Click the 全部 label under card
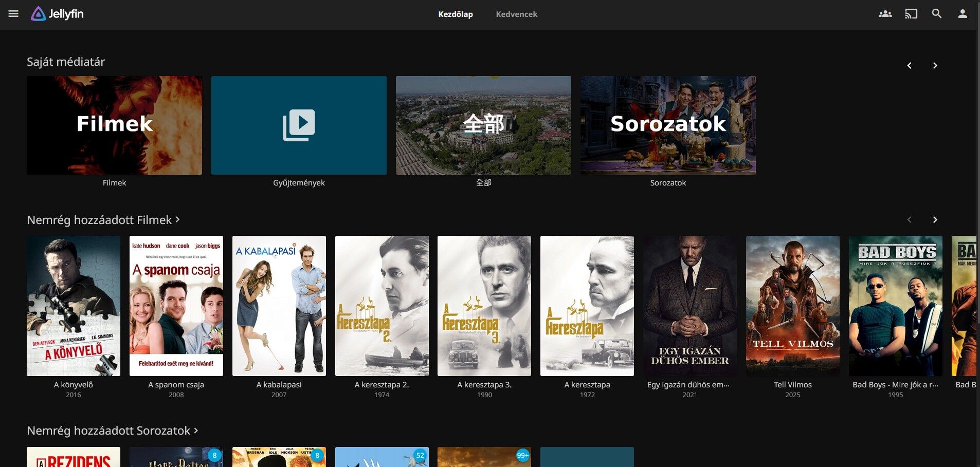The height and width of the screenshot is (467, 980). pyautogui.click(x=483, y=183)
